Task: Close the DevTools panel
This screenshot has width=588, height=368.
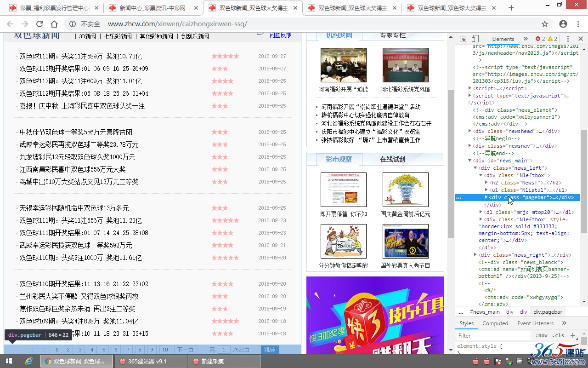Action: point(580,39)
